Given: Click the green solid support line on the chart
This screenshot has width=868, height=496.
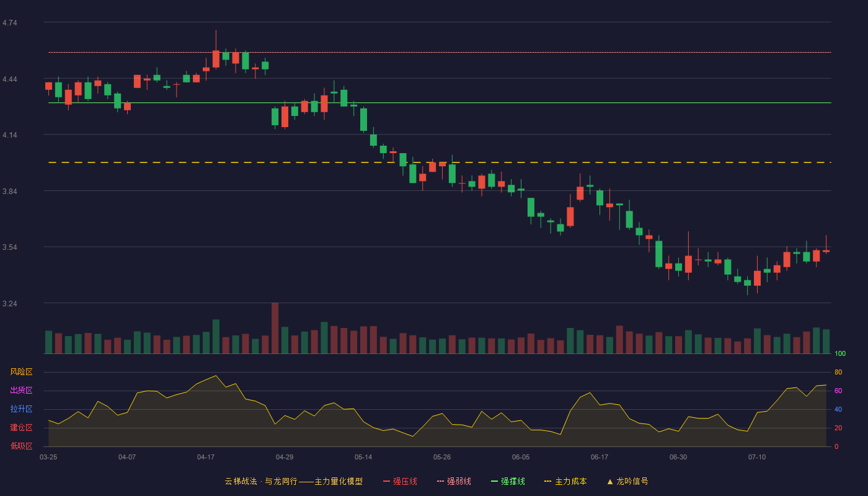Looking at the screenshot, I should pyautogui.click(x=440, y=103).
